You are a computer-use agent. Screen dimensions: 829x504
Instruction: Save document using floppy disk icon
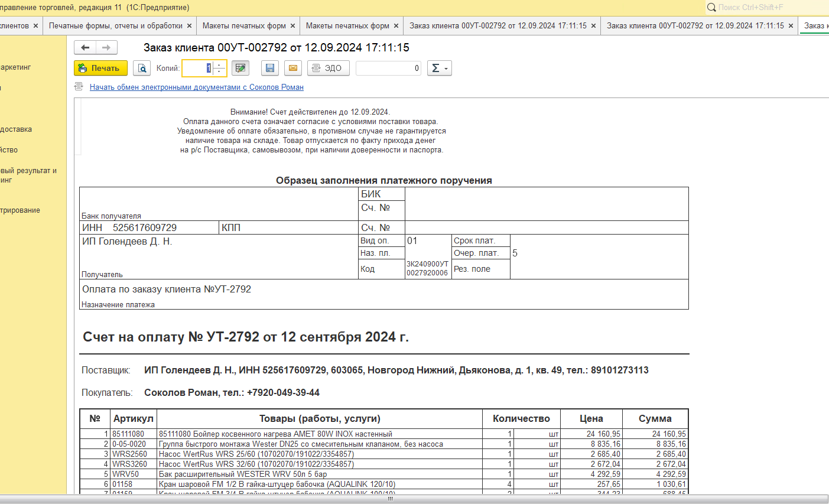270,69
